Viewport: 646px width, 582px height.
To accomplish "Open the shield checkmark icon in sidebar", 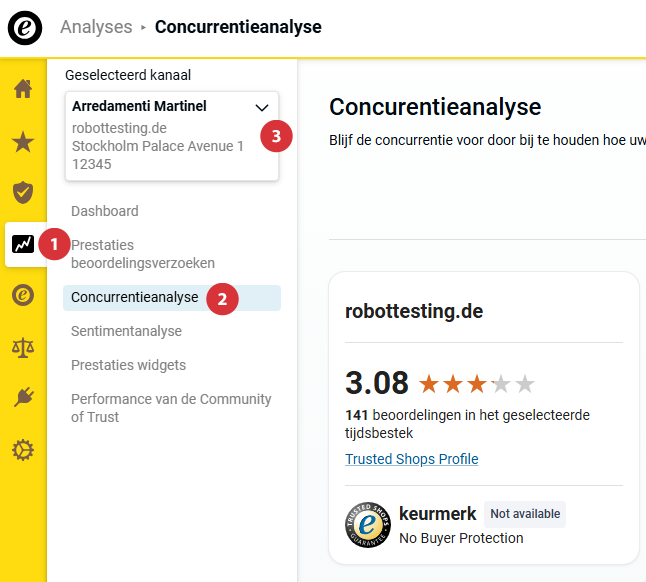I will click(x=23, y=192).
